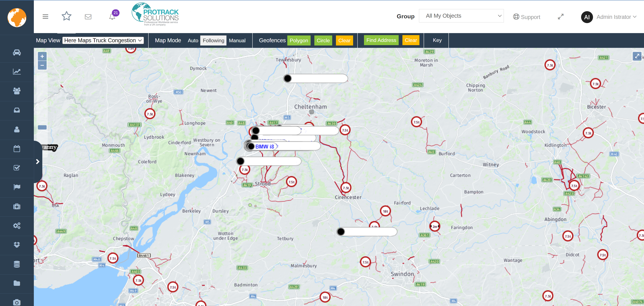Click the Find Address button

point(381,40)
